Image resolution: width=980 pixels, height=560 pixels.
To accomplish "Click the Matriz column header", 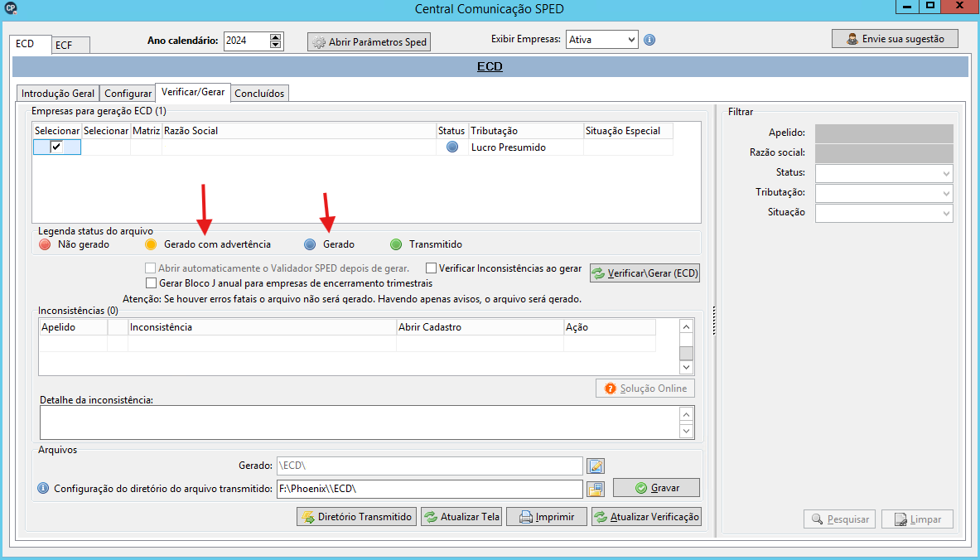I will (x=147, y=131).
